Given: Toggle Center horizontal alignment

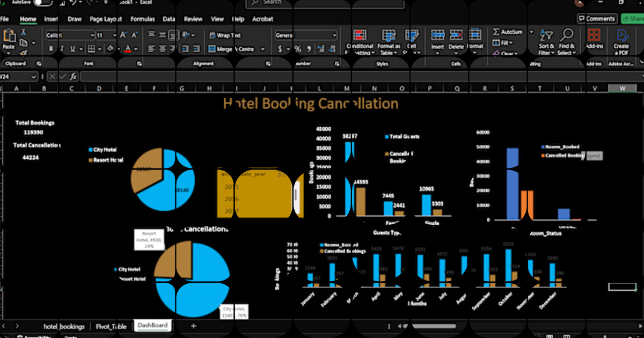Looking at the screenshot, I should click(162, 49).
